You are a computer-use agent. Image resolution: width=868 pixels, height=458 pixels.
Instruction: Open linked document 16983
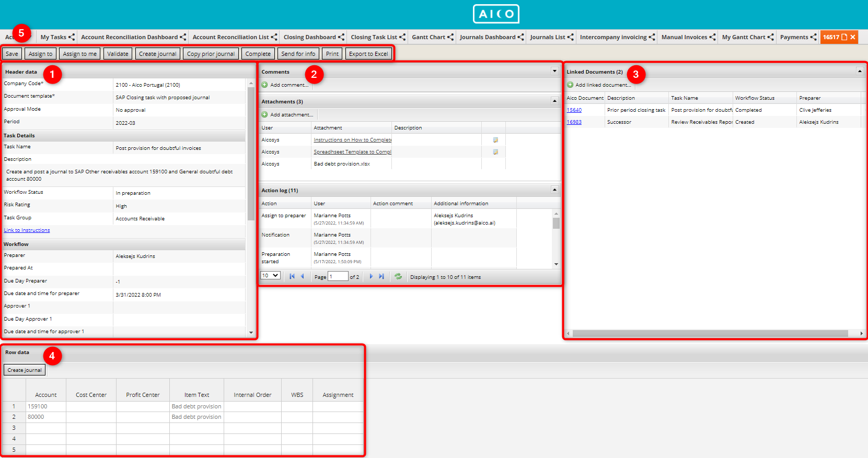pos(574,122)
